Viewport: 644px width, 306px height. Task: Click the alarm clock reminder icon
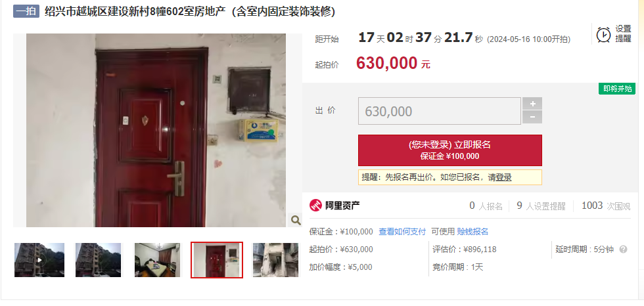coord(604,34)
